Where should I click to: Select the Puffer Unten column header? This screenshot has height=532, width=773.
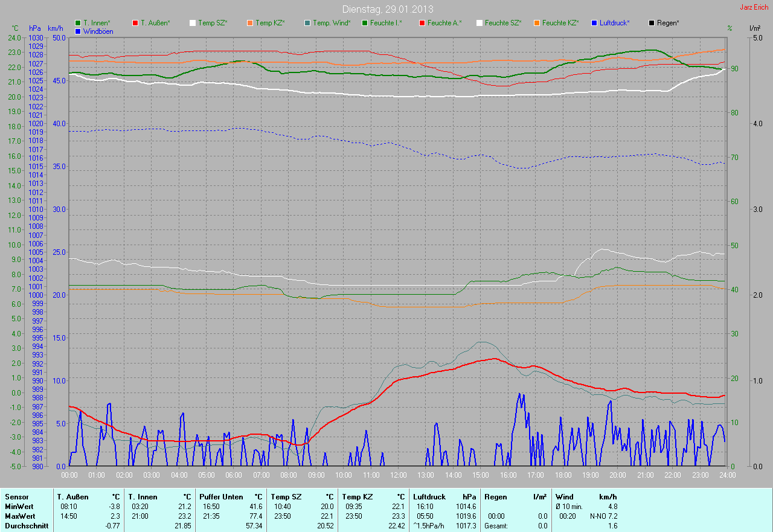pyautogui.click(x=221, y=496)
